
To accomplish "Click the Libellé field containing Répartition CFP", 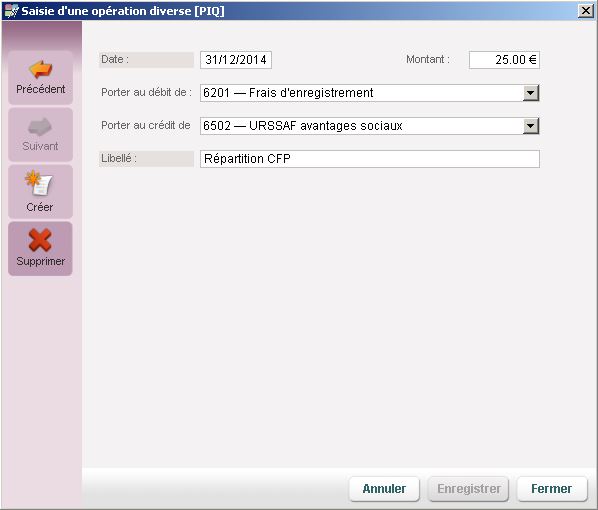I will click(370, 159).
